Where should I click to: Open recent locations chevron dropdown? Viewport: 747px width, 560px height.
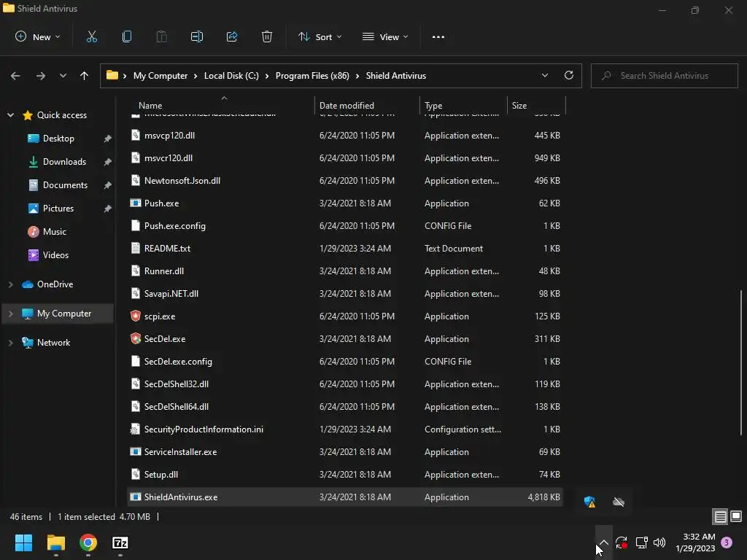63,76
